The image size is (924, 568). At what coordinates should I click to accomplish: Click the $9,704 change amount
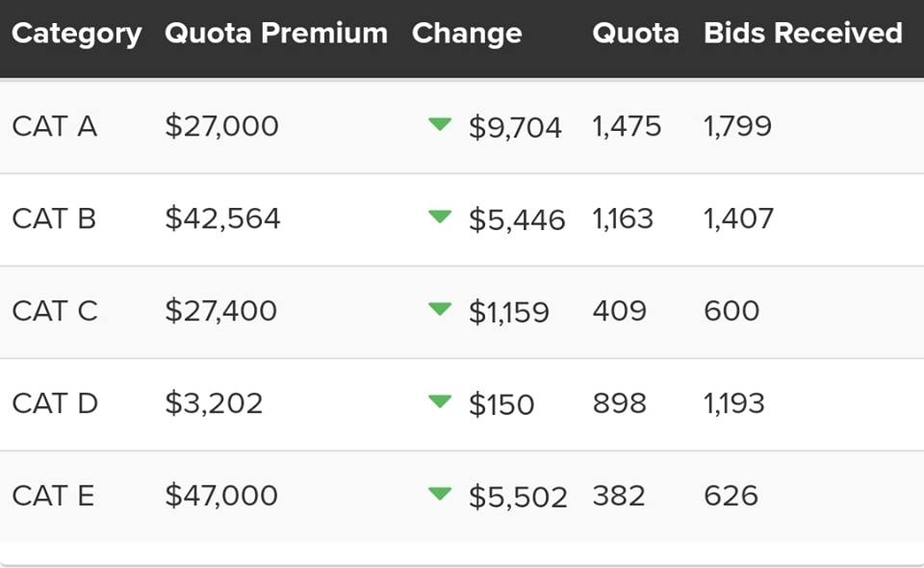coord(516,128)
